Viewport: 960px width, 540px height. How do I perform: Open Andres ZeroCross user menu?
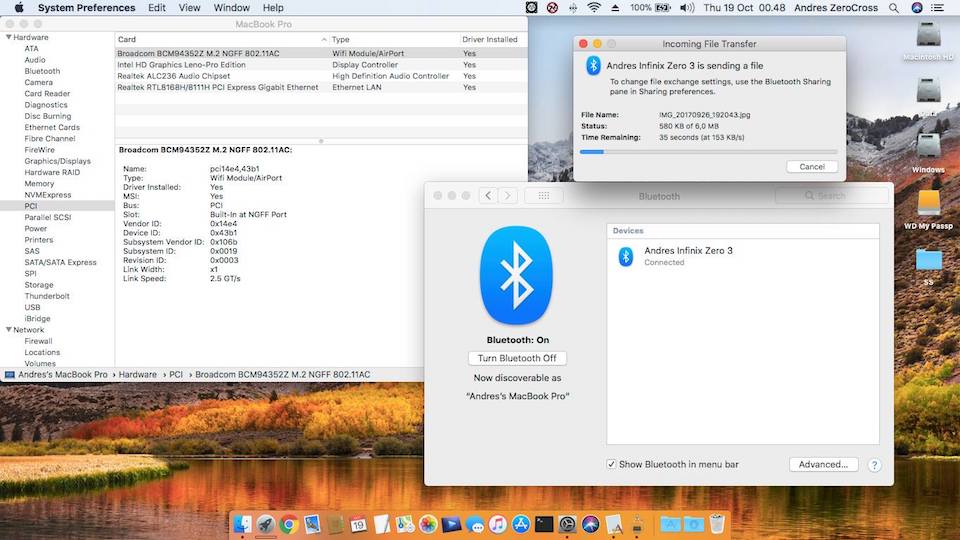tap(836, 8)
